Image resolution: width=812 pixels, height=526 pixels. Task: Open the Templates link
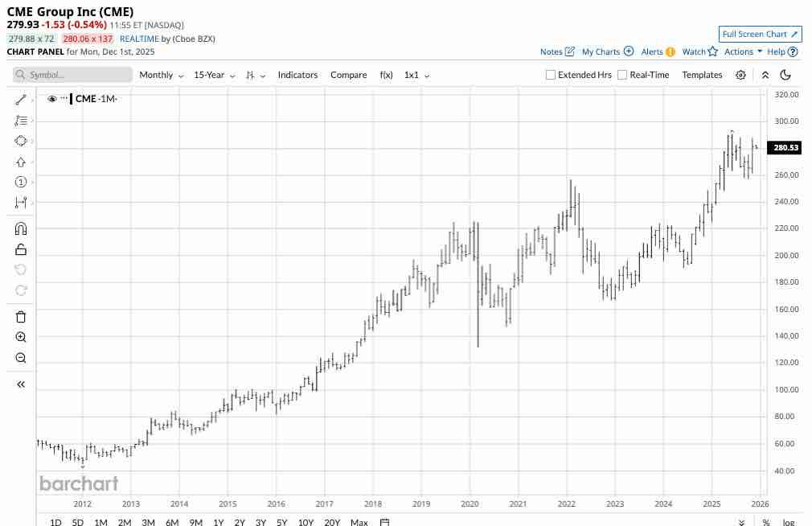(x=702, y=75)
